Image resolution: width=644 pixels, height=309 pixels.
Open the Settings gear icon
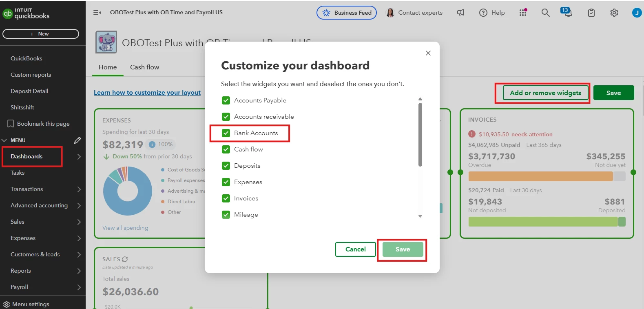[x=614, y=13]
